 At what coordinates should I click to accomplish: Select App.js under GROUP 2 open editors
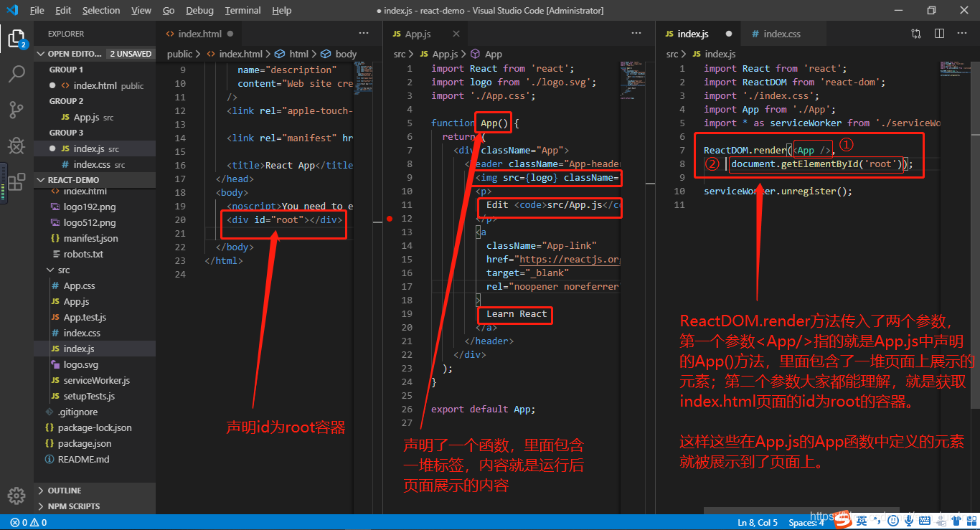pos(95,117)
